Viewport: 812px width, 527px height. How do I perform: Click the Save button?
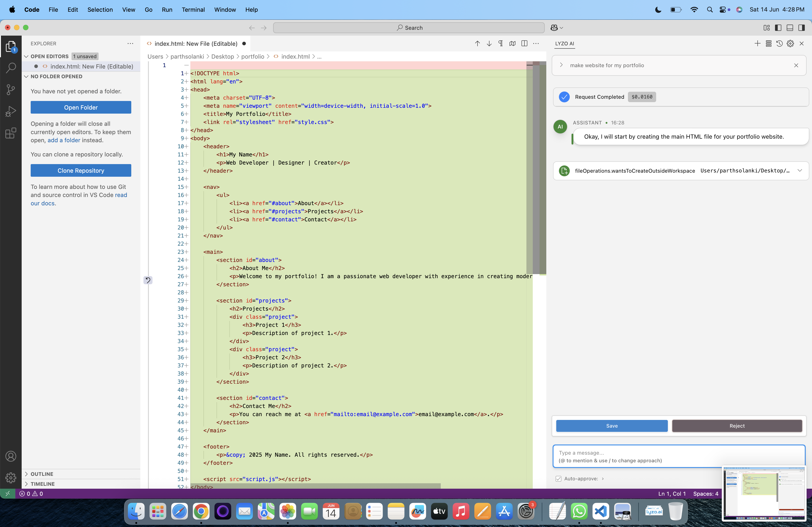coord(611,426)
